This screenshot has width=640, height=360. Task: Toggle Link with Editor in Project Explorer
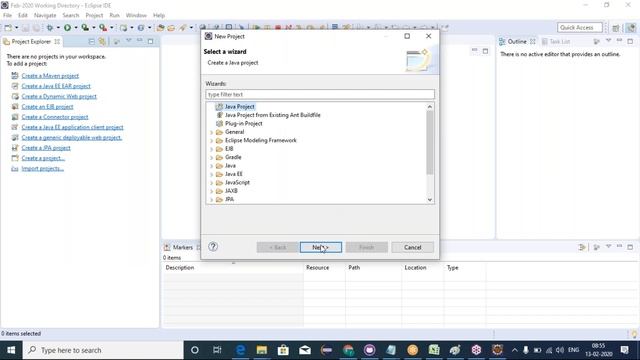102,42
